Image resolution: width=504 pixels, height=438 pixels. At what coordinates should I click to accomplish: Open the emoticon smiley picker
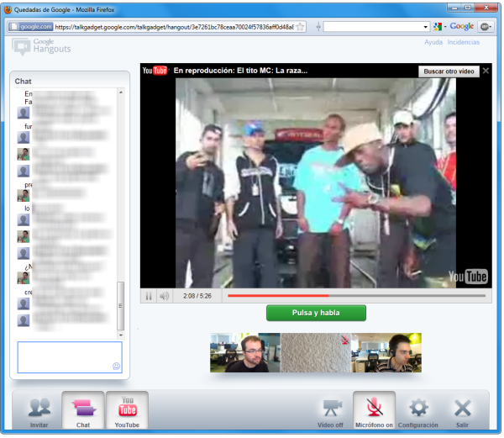(x=117, y=366)
